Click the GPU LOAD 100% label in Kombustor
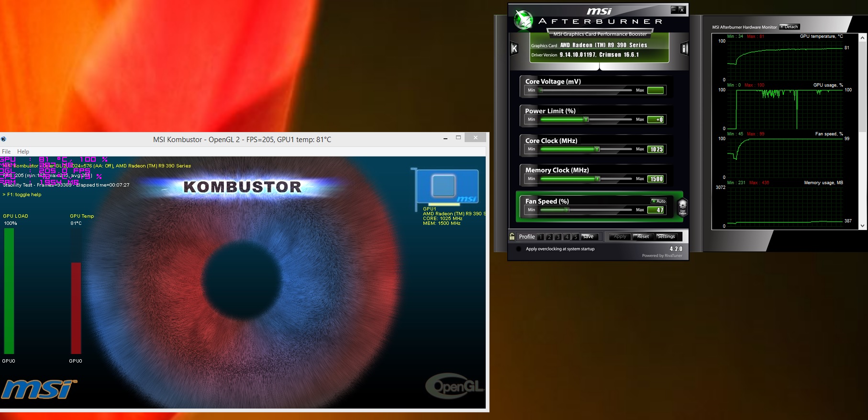 15,220
